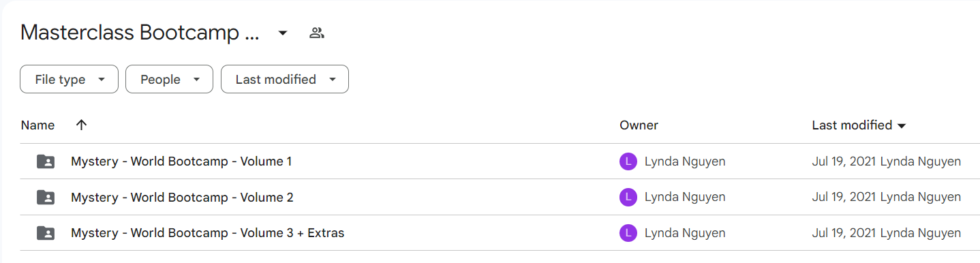
Task: Click the Last modified column sort arrow
Action: click(902, 126)
